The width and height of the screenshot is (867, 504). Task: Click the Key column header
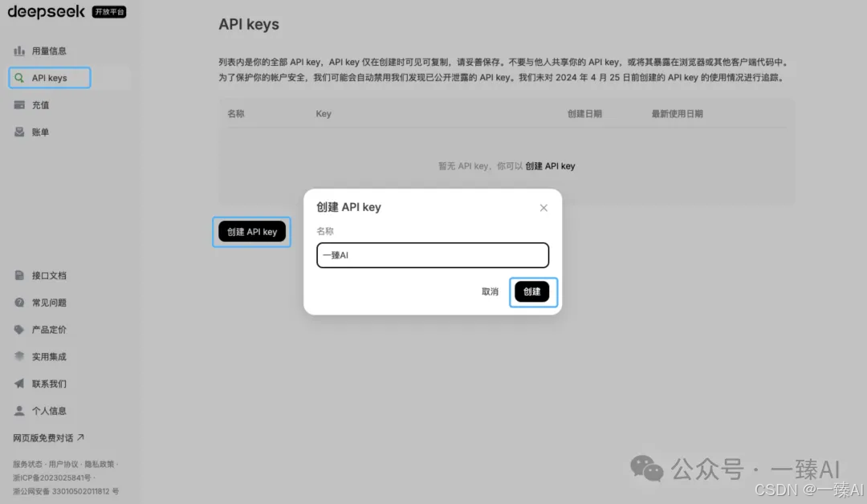point(324,114)
